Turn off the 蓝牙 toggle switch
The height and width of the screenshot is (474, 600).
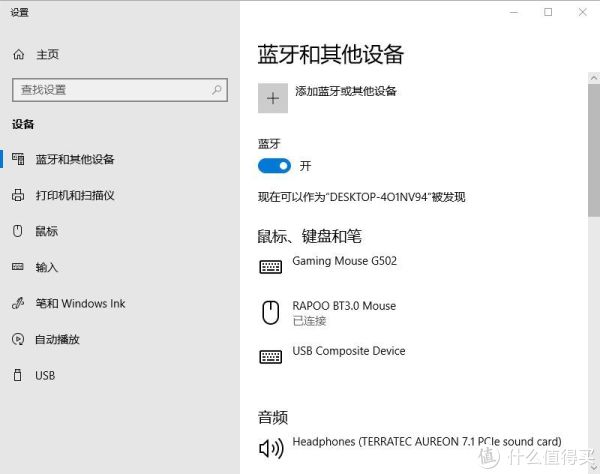[x=274, y=166]
